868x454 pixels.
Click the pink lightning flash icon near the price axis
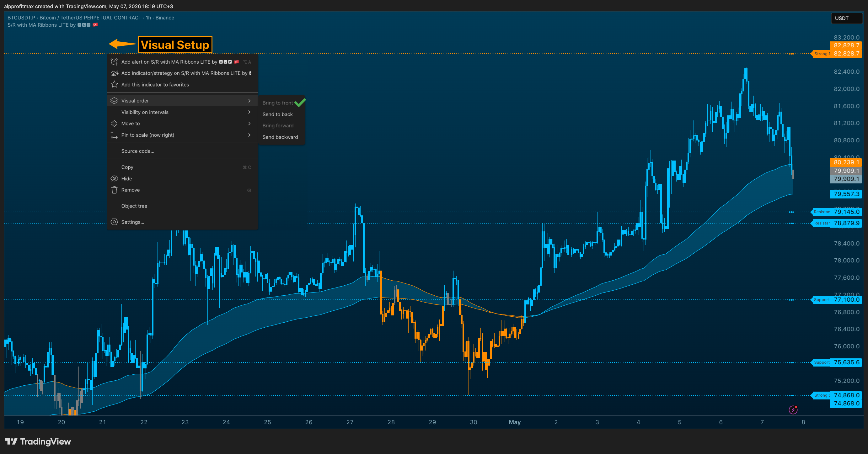coord(793,410)
